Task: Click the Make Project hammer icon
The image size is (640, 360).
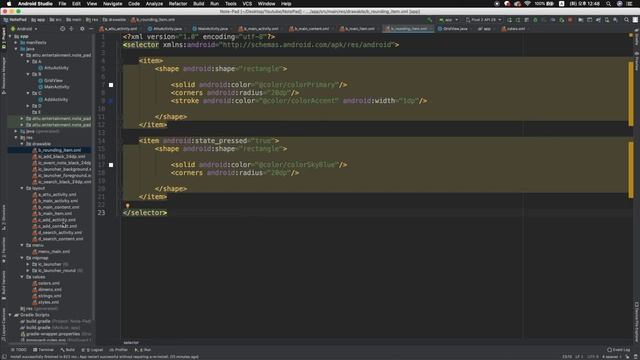Action: tap(430, 20)
